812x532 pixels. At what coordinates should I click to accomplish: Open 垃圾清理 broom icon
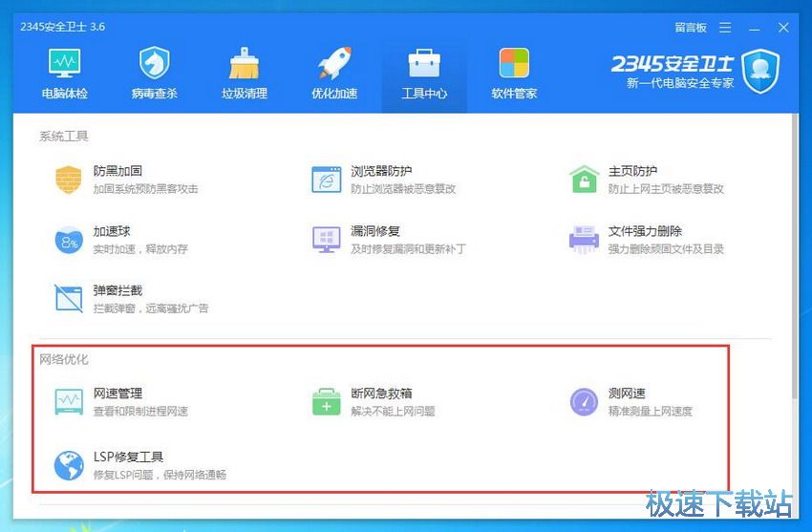(x=244, y=63)
